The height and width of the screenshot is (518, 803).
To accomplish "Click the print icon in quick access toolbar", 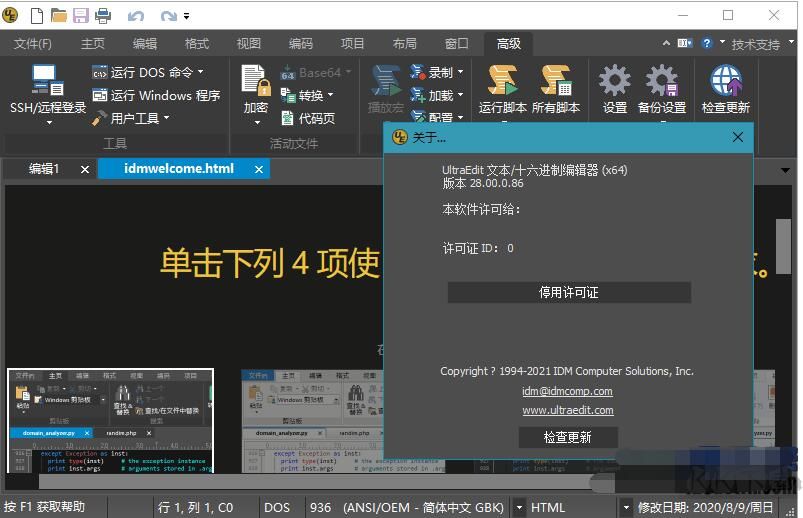I will (x=103, y=15).
